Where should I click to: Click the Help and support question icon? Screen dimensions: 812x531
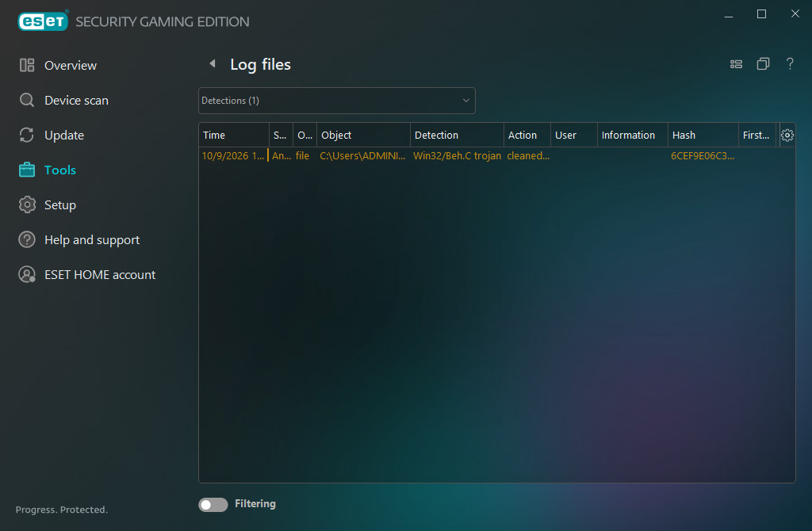tap(27, 239)
